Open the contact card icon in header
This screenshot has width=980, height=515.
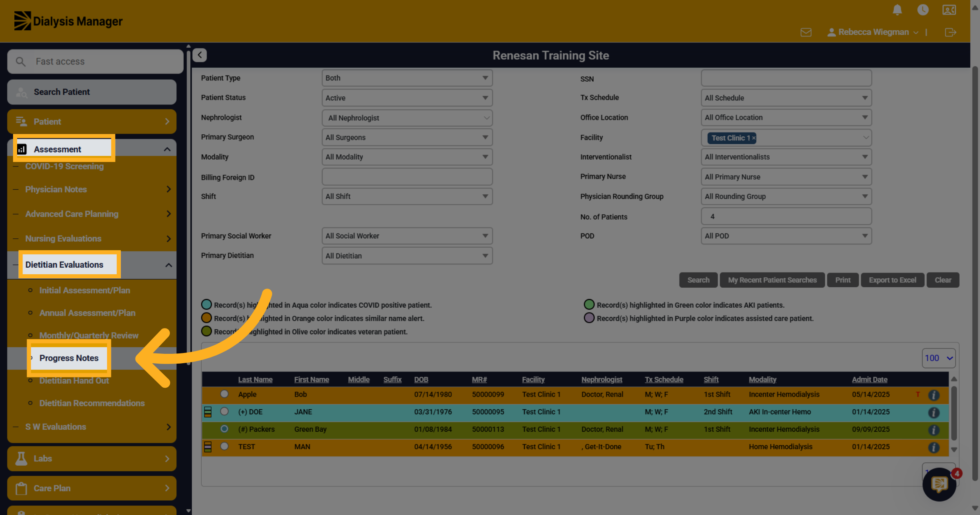949,10
